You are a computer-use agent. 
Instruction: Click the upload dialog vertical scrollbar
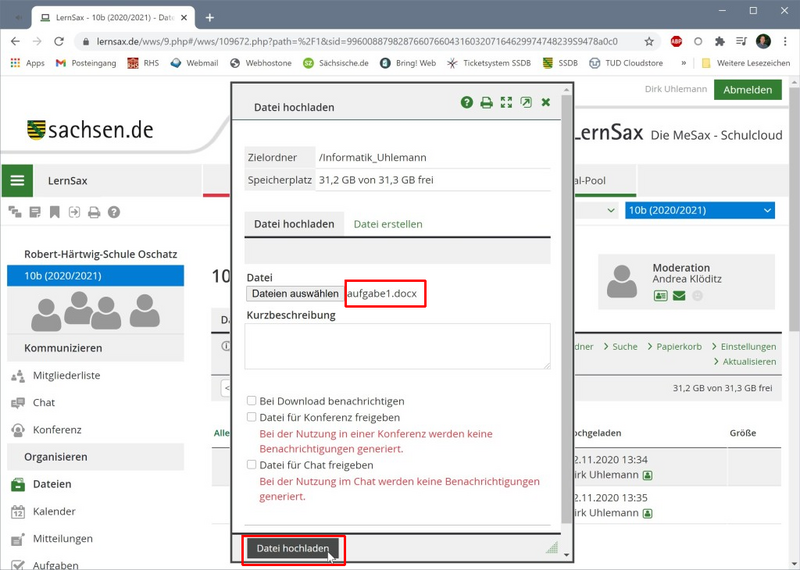[567, 300]
